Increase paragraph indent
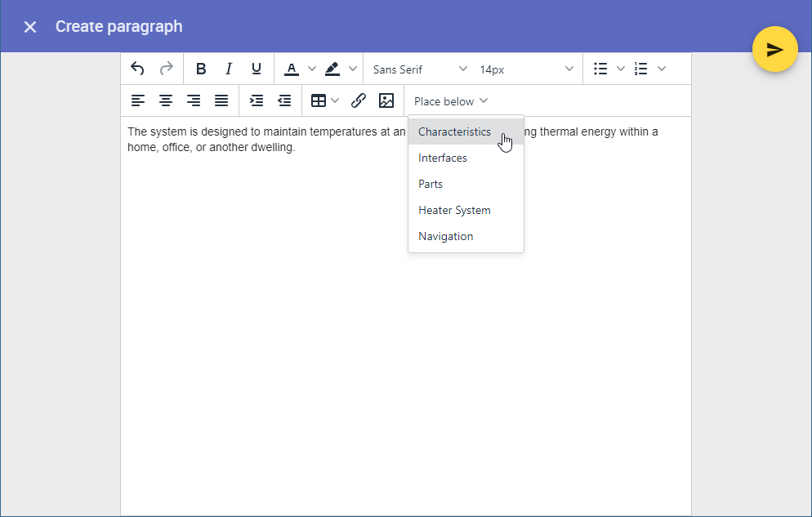This screenshot has height=517, width=812. 257,100
